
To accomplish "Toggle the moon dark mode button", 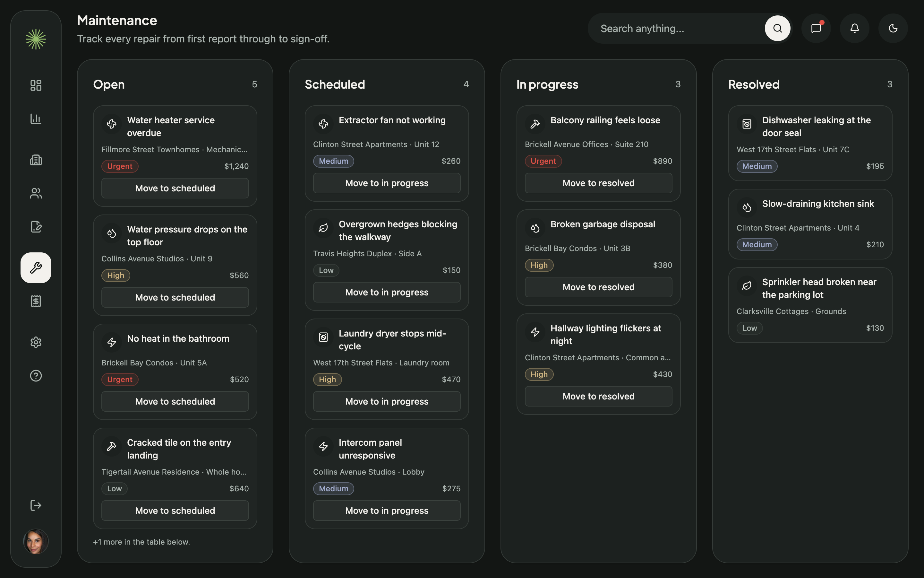I will (x=893, y=28).
